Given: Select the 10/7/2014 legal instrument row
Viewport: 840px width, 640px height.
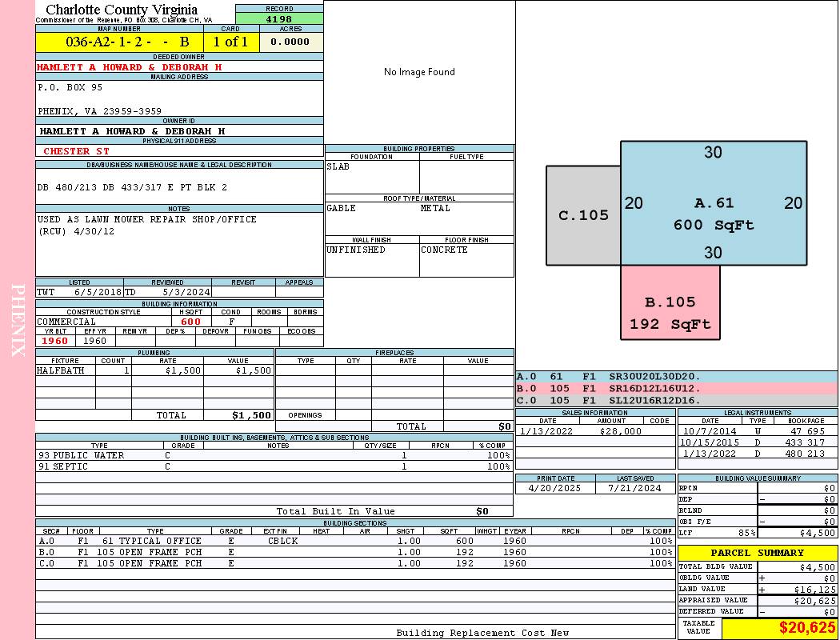Looking at the screenshot, I should (758, 431).
